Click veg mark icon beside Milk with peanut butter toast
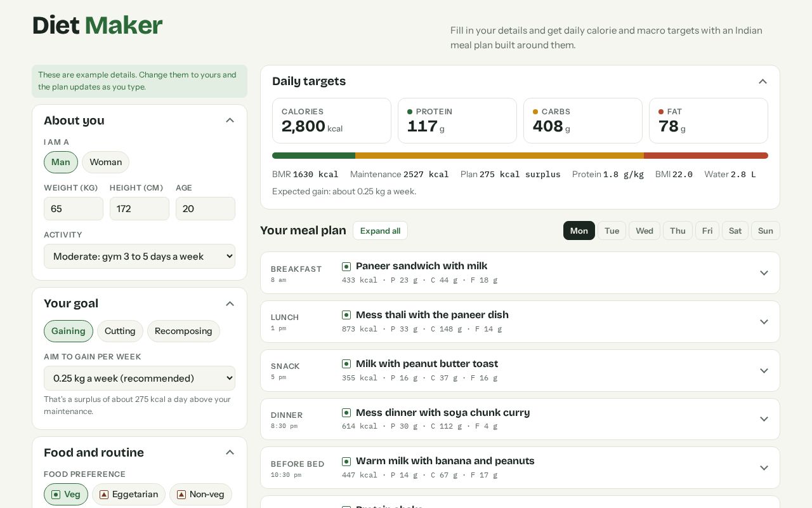Screen dimensions: 812x508 coord(346,364)
